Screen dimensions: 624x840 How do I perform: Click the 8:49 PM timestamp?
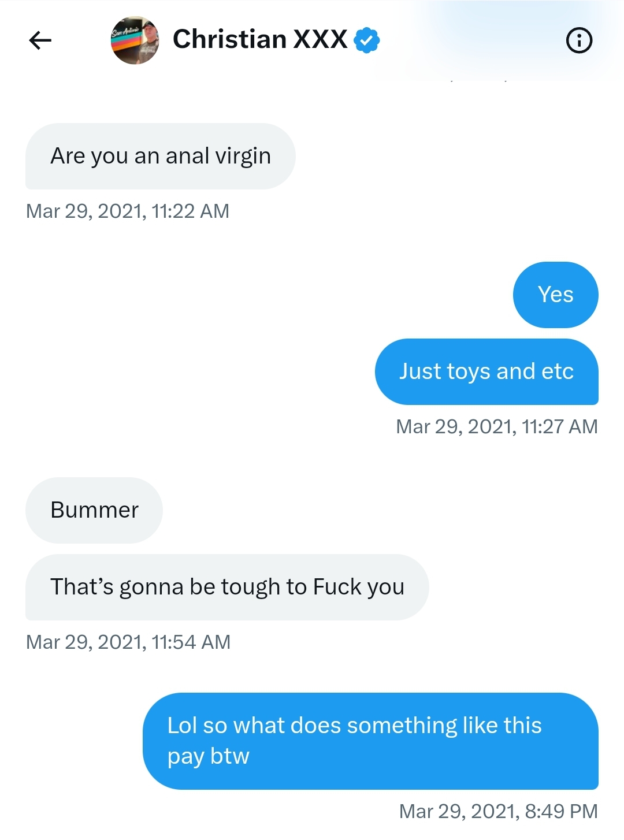tap(499, 812)
